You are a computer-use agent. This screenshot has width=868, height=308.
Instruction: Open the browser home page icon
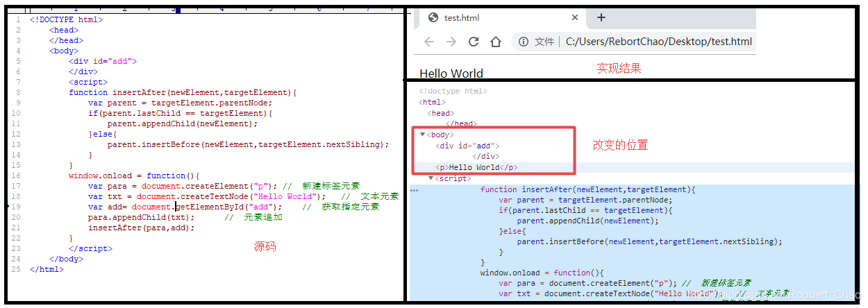tap(496, 42)
